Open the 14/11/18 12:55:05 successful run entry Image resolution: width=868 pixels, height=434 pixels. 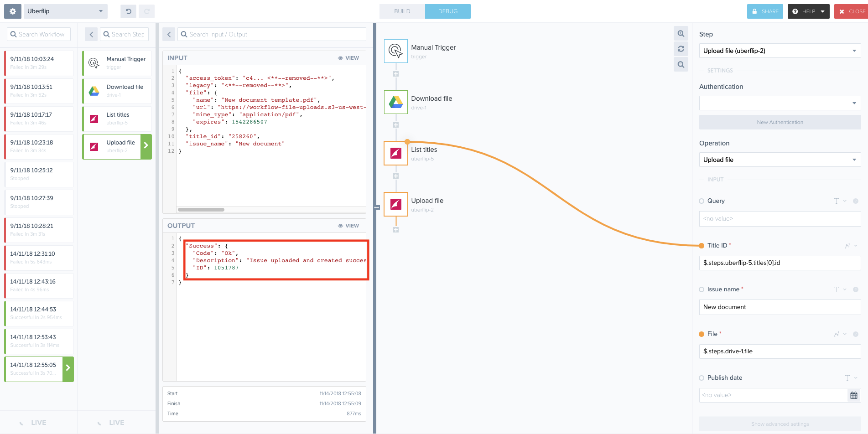(36, 368)
